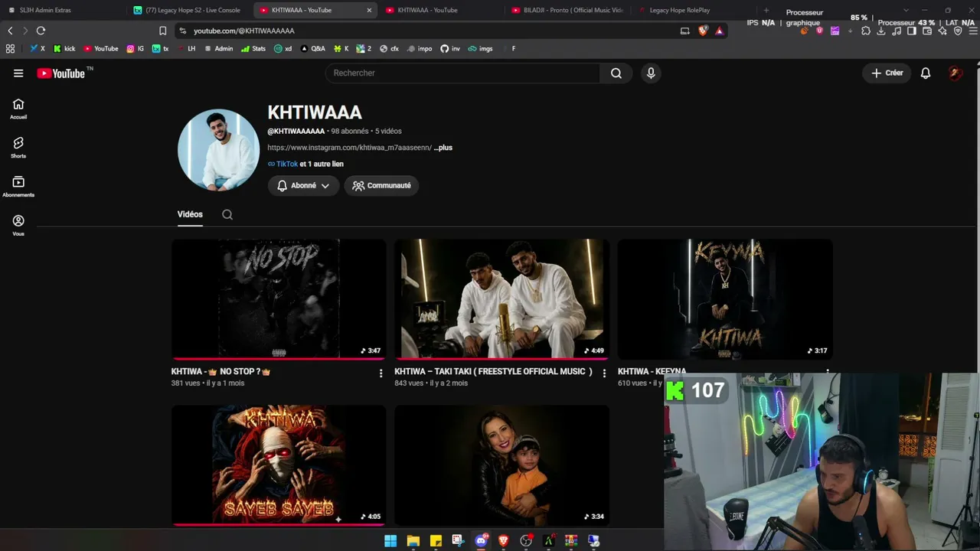This screenshot has height=551, width=980.
Task: Open the cfx bookmark
Action: coord(389,48)
